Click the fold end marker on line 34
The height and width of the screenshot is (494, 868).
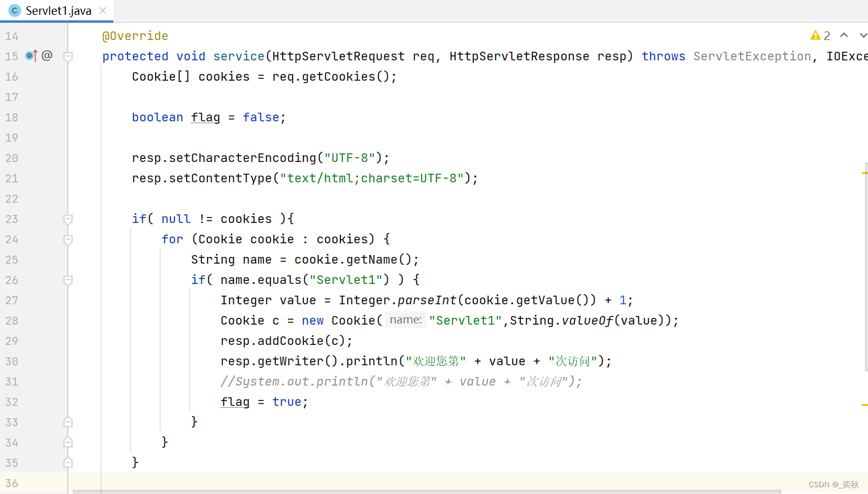pyautogui.click(x=68, y=442)
